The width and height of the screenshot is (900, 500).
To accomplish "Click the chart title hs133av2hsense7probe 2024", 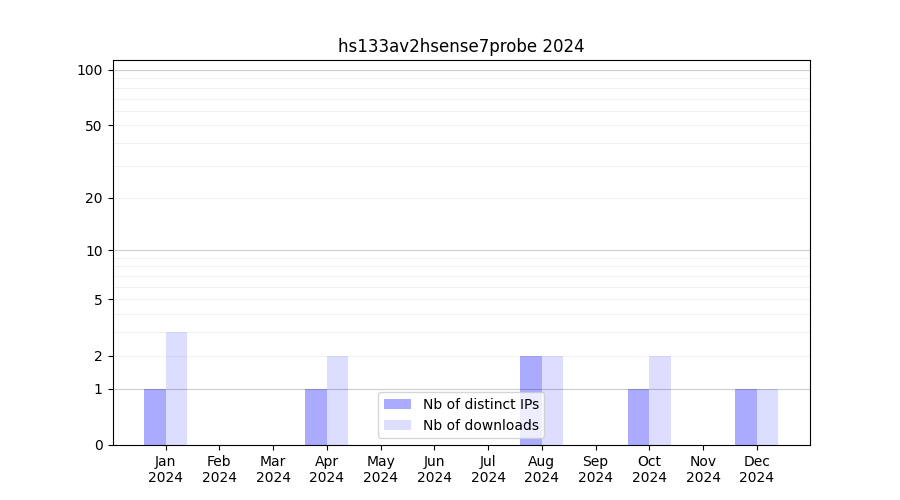I will tap(460, 46).
